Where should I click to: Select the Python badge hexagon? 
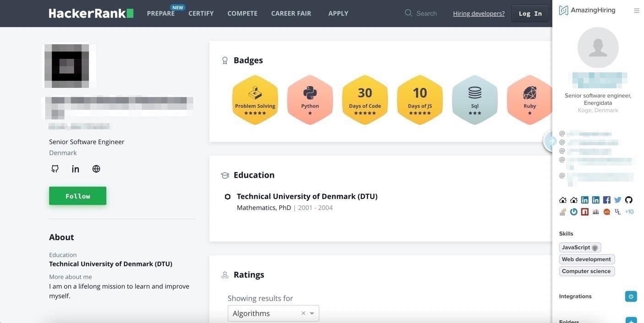[310, 100]
